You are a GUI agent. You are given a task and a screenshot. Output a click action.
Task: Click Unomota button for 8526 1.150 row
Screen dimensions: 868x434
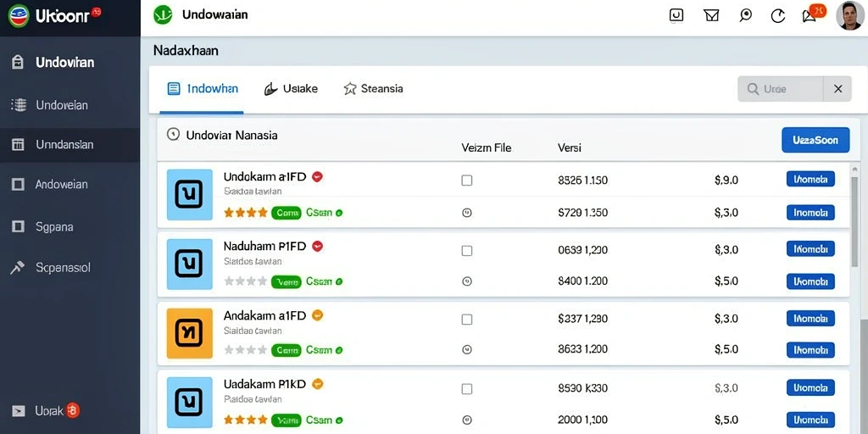pyautogui.click(x=810, y=180)
